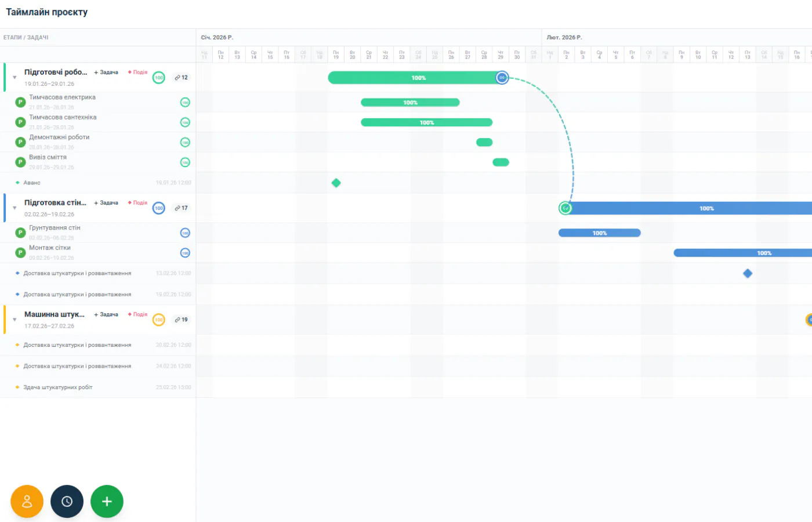812x522 pixels.
Task: Add a task to Підготовчі роботи stage
Action: [106, 72]
